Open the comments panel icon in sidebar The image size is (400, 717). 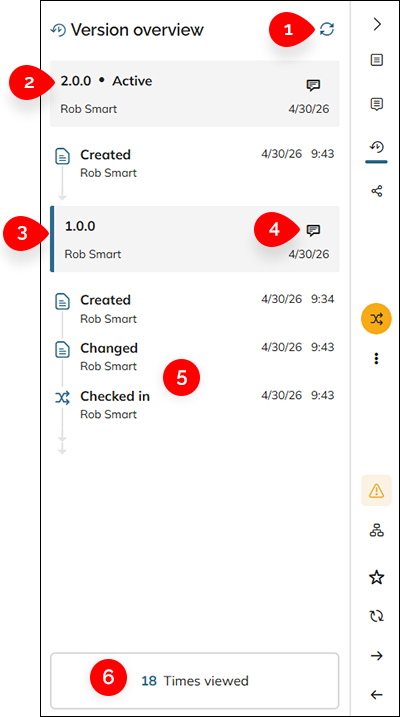point(377,105)
